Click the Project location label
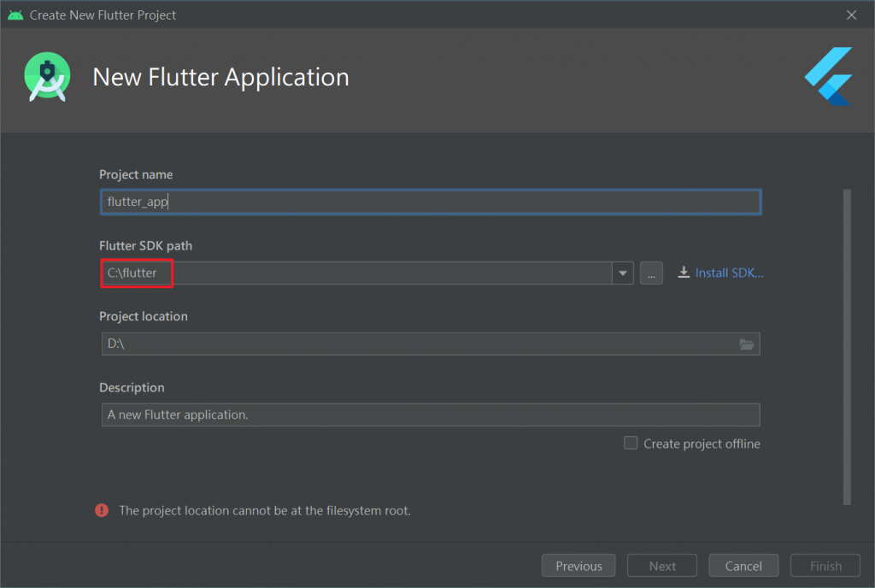The width and height of the screenshot is (875, 588). pyautogui.click(x=144, y=316)
